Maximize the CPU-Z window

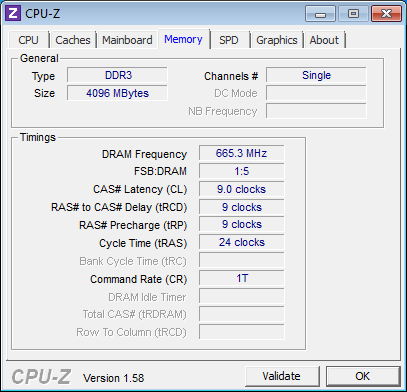[x=353, y=14]
